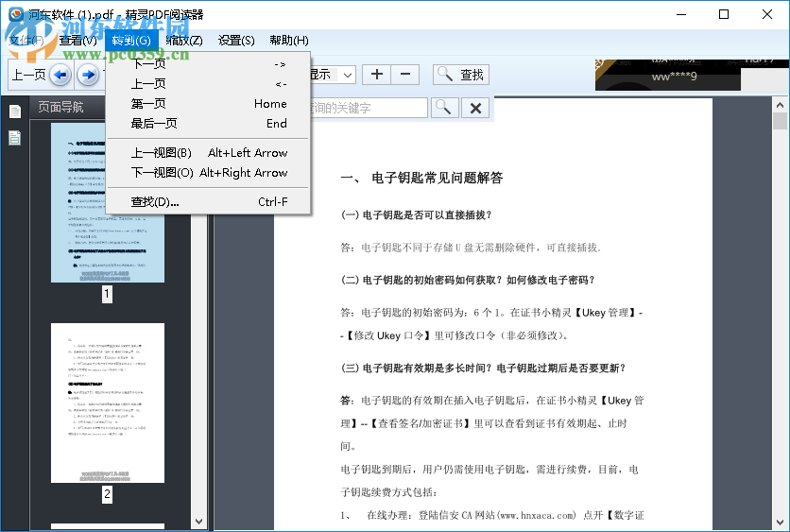The height and width of the screenshot is (532, 790).
Task: Open the 文件(F) menu
Action: (26, 41)
